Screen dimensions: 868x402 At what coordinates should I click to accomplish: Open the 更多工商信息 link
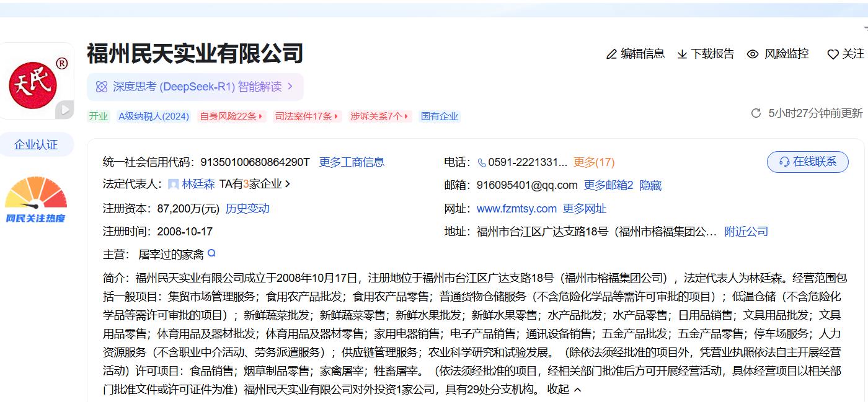click(352, 162)
